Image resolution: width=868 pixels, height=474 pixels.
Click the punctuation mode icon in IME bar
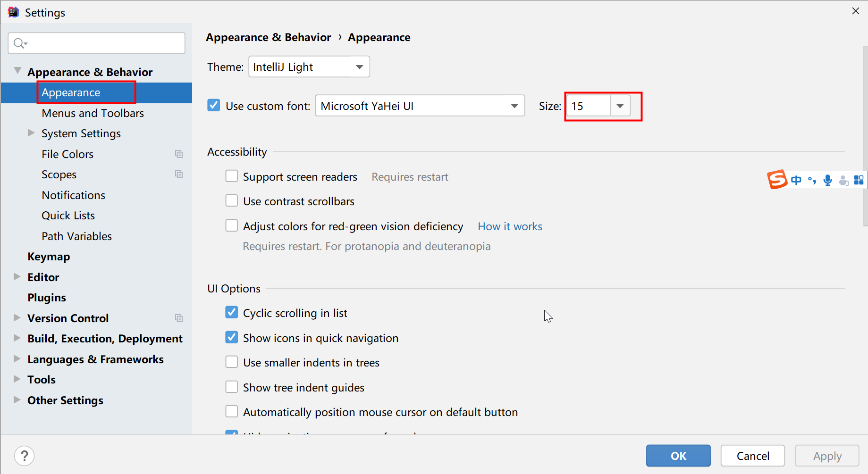812,180
